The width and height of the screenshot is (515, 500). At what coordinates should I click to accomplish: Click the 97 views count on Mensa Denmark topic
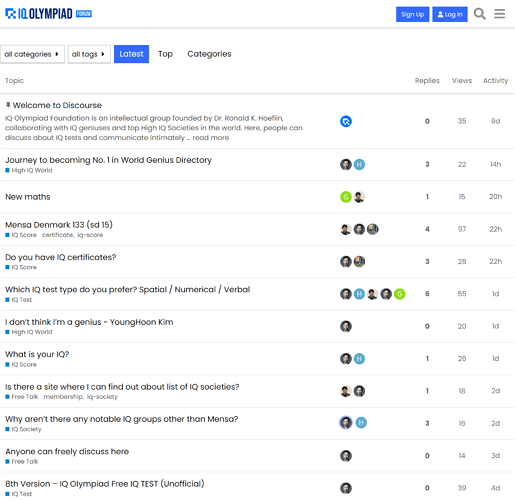point(462,229)
